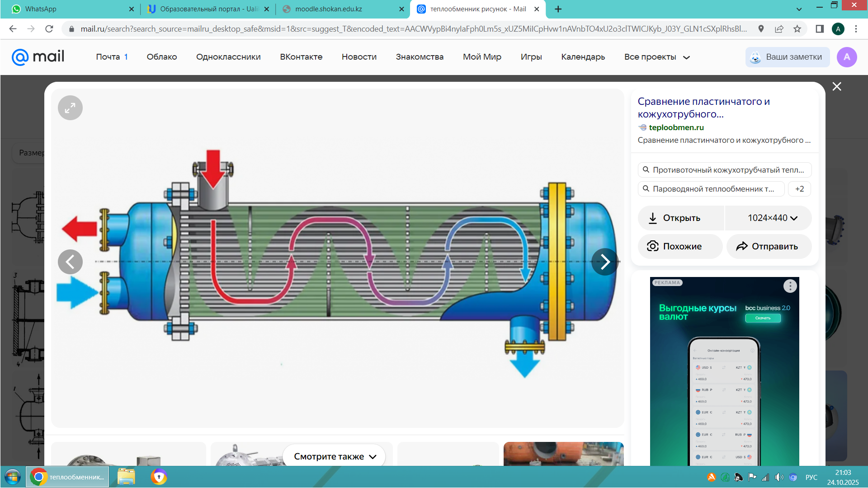Viewport: 868px width, 488px height.
Task: Open File Explorer from the taskbar
Action: 126,477
